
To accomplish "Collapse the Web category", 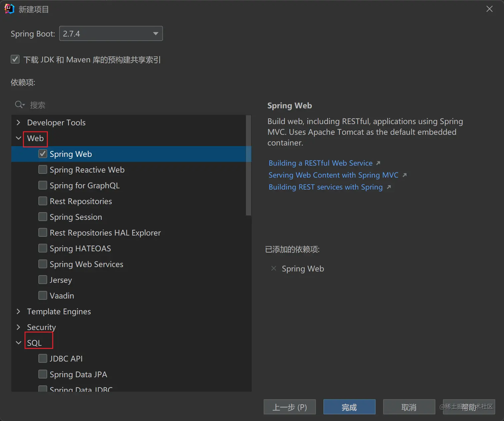I will coord(18,138).
